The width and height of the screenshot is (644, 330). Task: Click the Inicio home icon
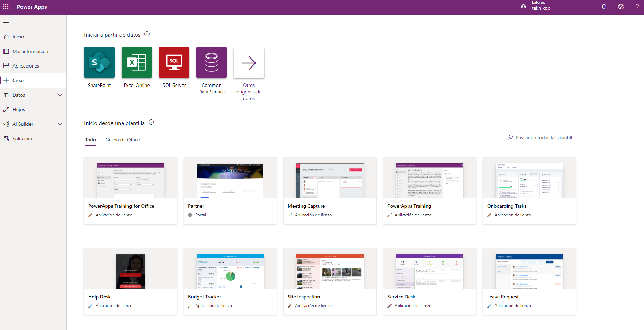pos(6,37)
